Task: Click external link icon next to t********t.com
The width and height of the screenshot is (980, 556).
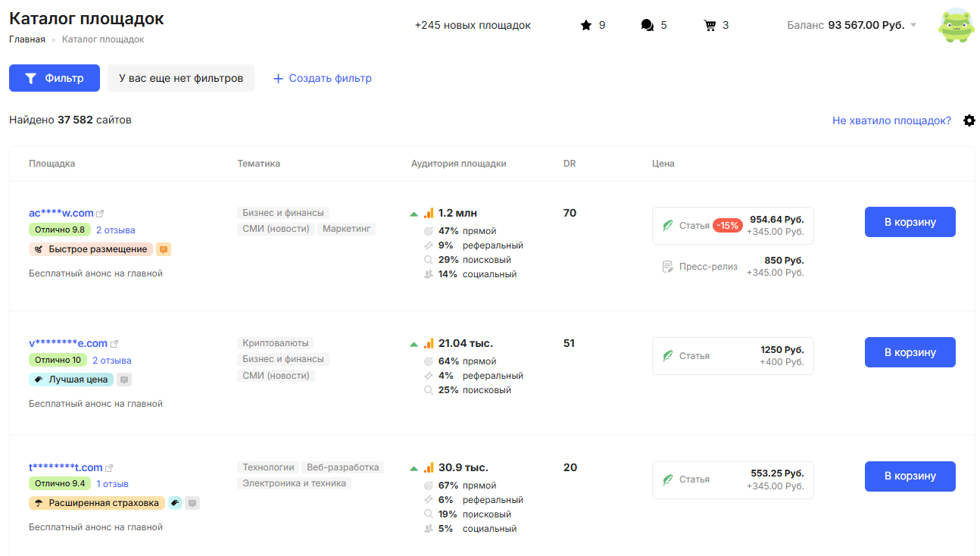Action: 109,468
